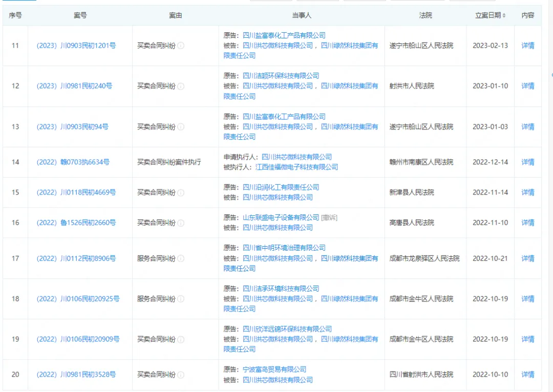
Task: Sort table by 立案日期 column arrows
Action: point(504,16)
